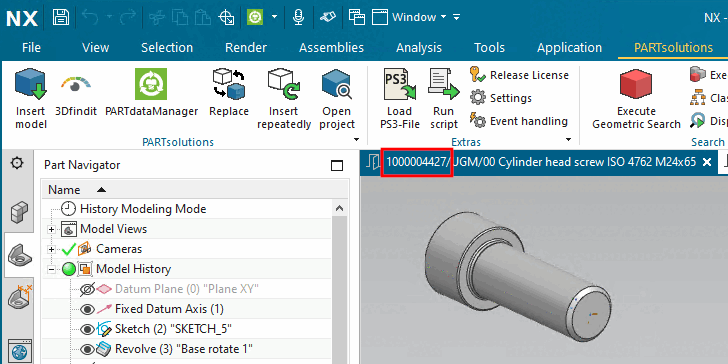Click the Load PS3-File button

click(x=400, y=98)
